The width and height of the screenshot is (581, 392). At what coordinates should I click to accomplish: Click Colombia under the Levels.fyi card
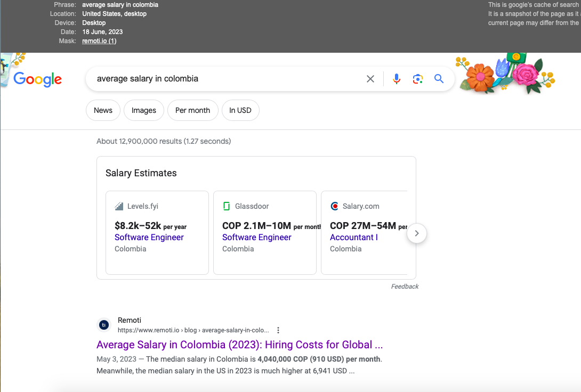click(131, 249)
